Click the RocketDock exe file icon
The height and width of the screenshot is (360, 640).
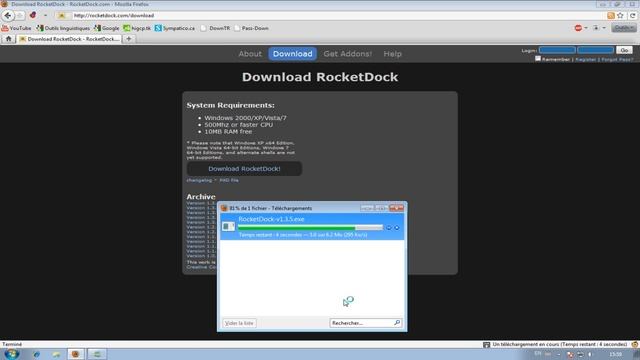[228, 226]
